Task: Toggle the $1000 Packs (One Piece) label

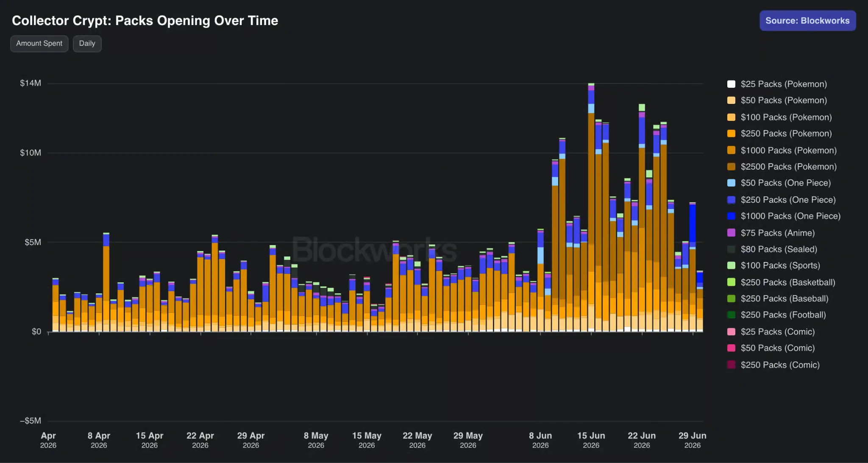Action: (790, 216)
